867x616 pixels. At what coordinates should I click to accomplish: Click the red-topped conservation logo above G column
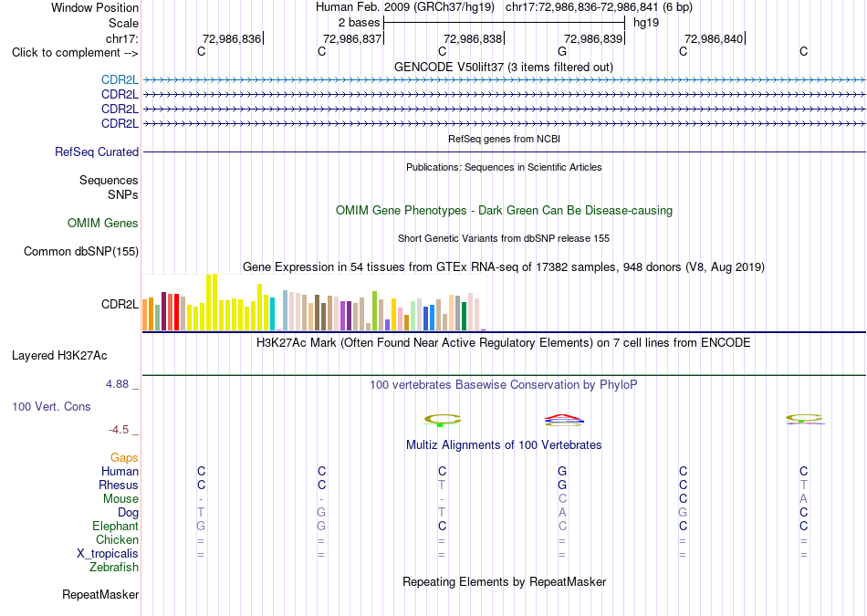click(563, 421)
